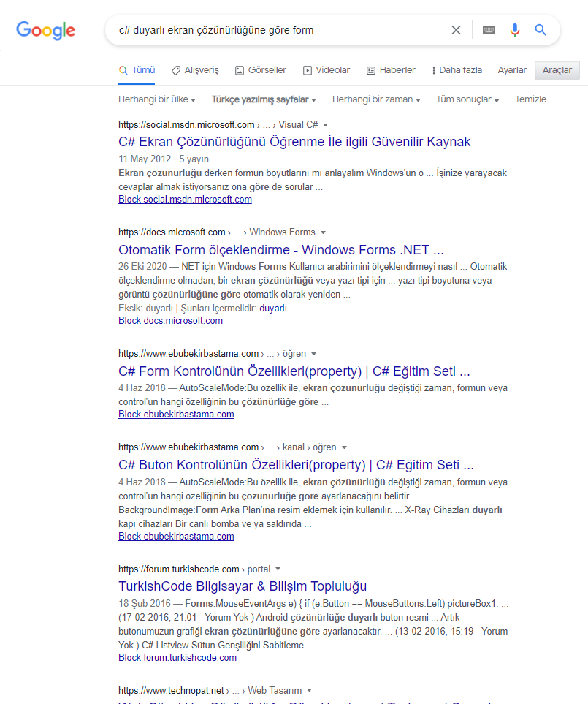Click the https://docs.microsoft.com URL text

(172, 232)
